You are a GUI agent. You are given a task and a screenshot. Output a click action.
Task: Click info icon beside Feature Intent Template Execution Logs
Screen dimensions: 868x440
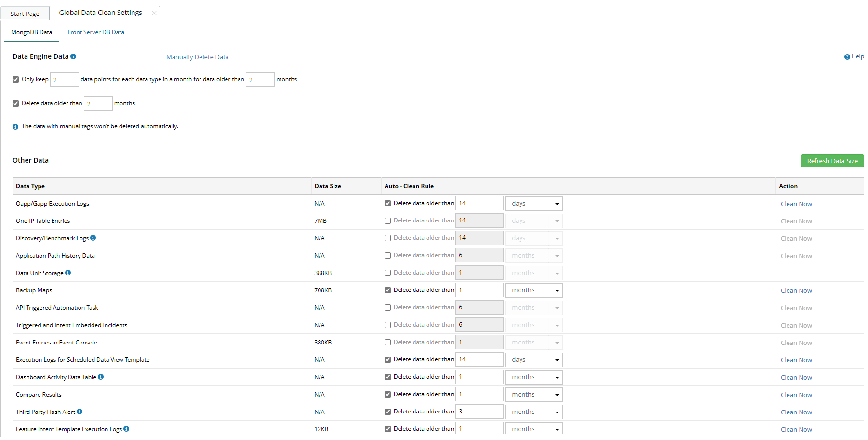coord(126,429)
